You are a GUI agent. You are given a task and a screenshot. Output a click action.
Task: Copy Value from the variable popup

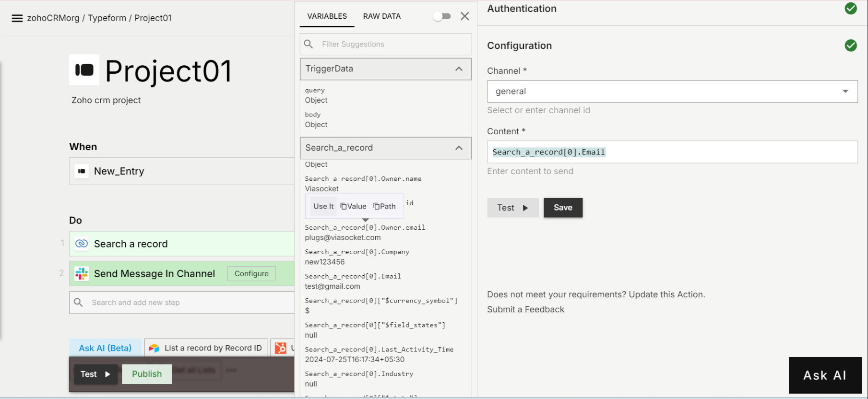tap(354, 206)
